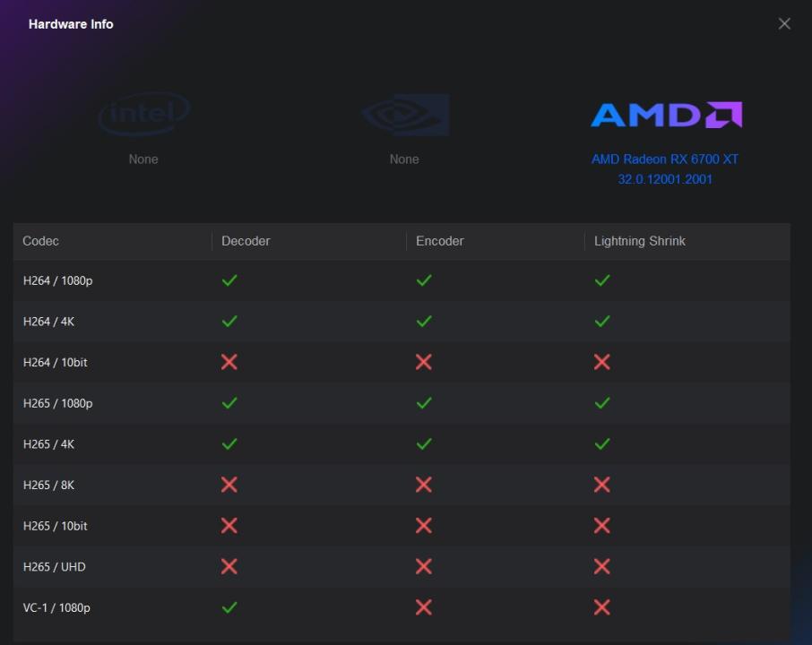Select the AMD Radeon RX 6700 XT link

coord(665,159)
